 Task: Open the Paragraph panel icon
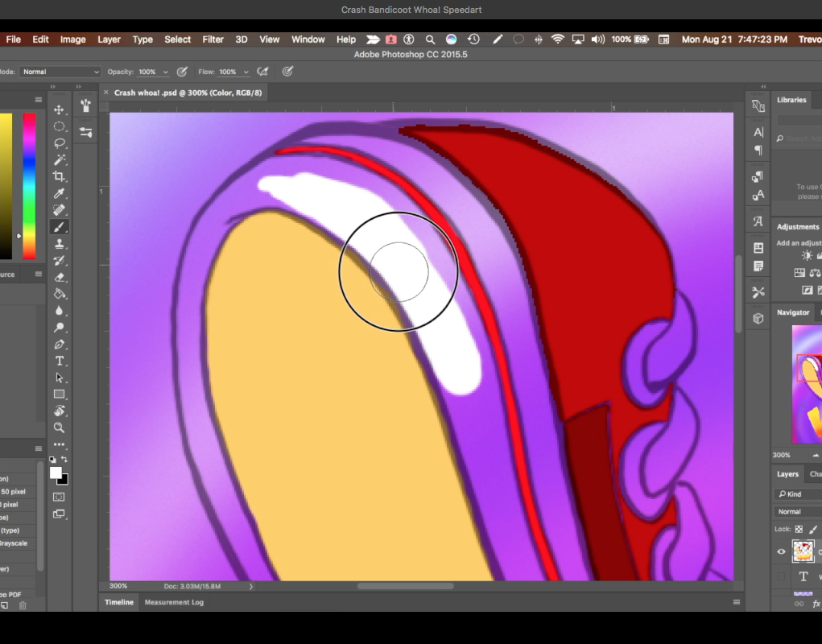point(758,151)
